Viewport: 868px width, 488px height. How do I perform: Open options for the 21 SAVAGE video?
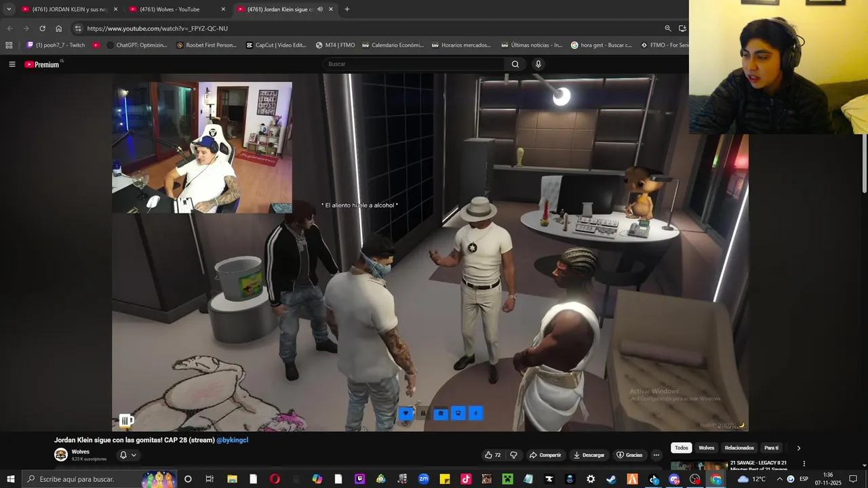(x=804, y=464)
